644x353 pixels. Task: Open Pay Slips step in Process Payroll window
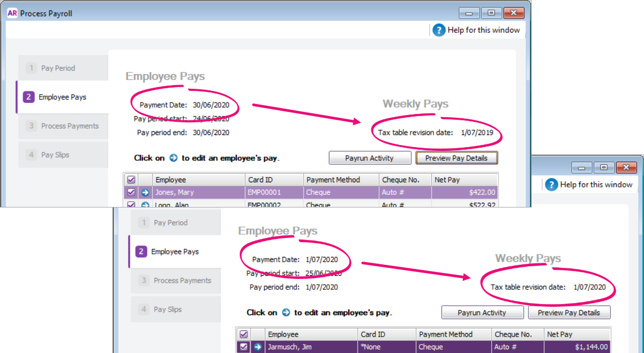pos(63,155)
